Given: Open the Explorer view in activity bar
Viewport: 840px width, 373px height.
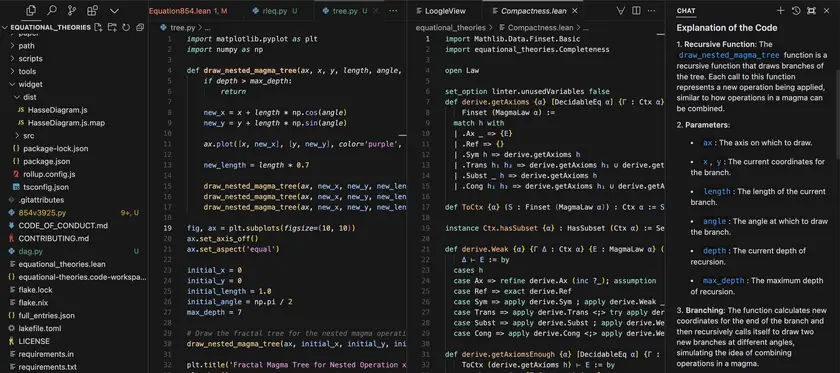Looking at the screenshot, I should (31, 10).
